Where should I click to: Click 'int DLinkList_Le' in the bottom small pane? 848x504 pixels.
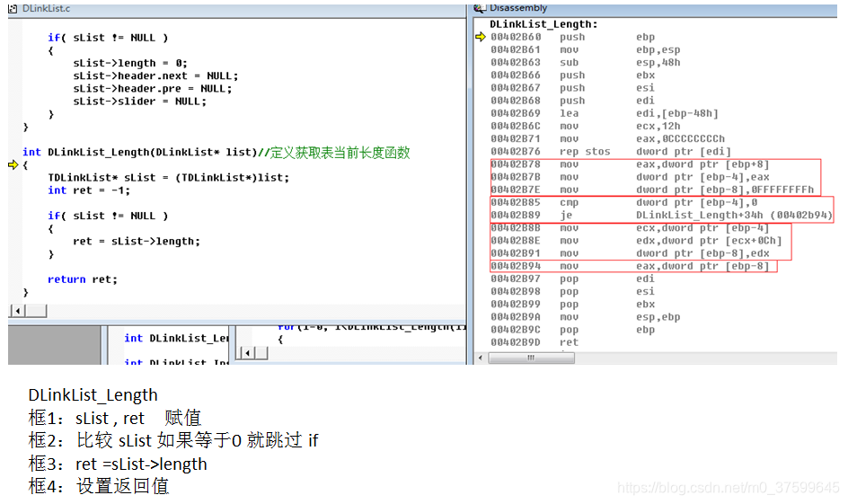click(176, 339)
